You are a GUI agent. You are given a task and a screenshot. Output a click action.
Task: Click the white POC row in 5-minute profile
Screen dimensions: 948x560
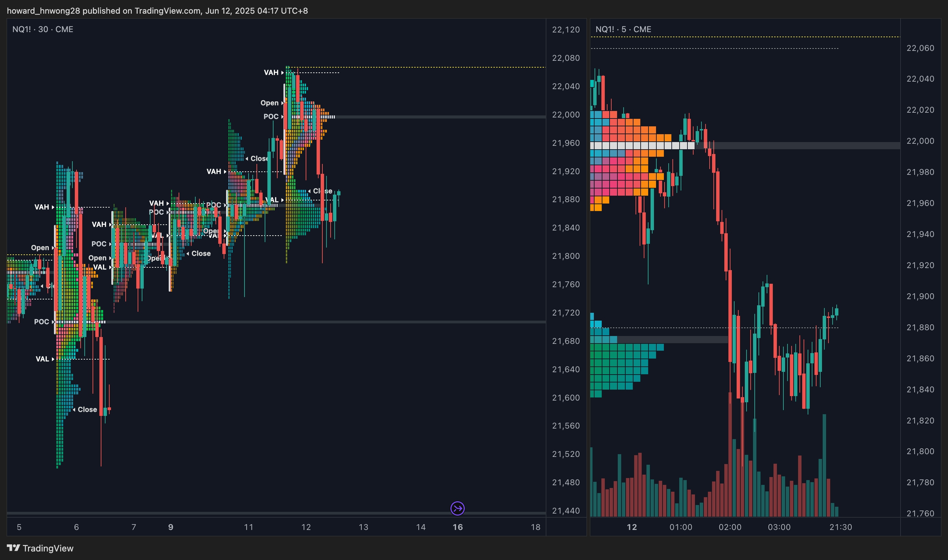coord(642,146)
